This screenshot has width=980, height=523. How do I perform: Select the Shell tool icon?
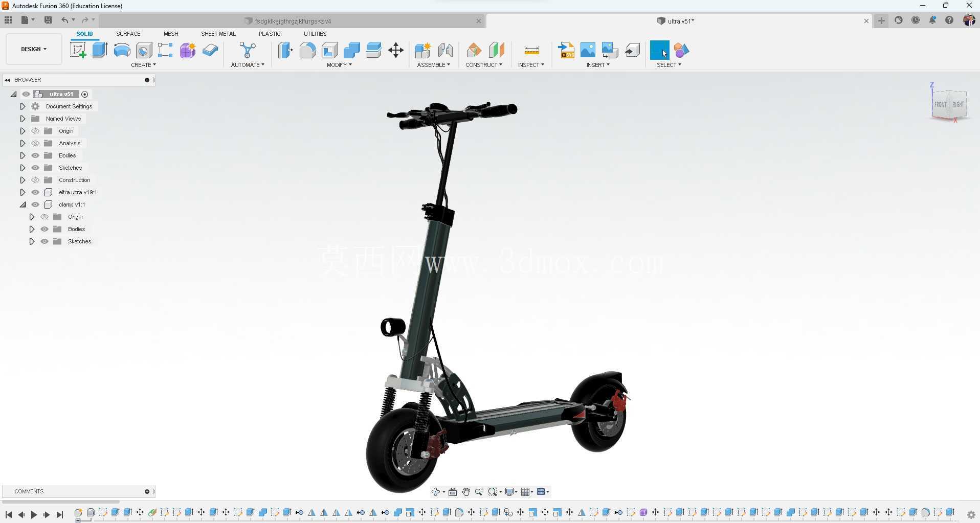point(330,50)
